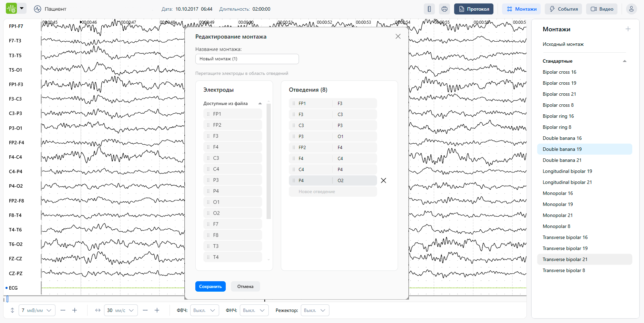The image size is (644, 323).
Task: Click the Отмена button
Action: coord(245,286)
